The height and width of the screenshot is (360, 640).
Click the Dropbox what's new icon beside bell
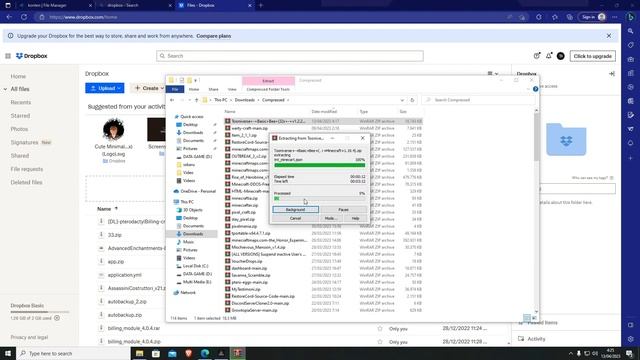pyautogui.click(x=537, y=56)
